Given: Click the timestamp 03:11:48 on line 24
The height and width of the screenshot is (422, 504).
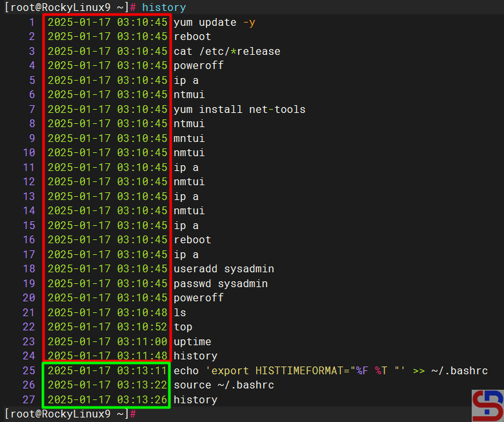Looking at the screenshot, I should click(142, 356).
